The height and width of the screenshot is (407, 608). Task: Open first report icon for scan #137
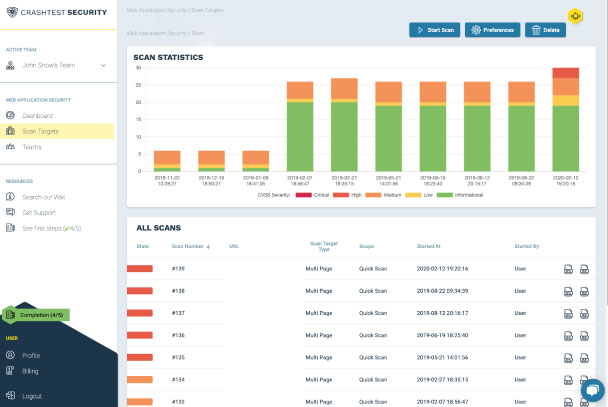pyautogui.click(x=568, y=314)
